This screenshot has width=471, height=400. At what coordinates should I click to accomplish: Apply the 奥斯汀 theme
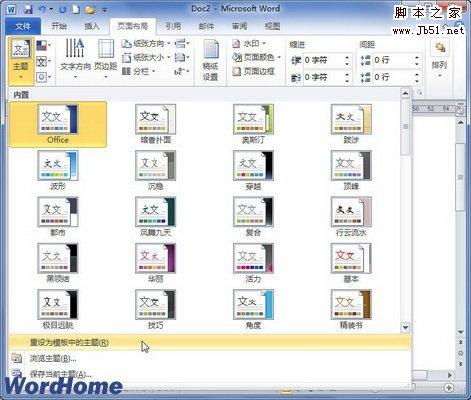click(x=253, y=124)
